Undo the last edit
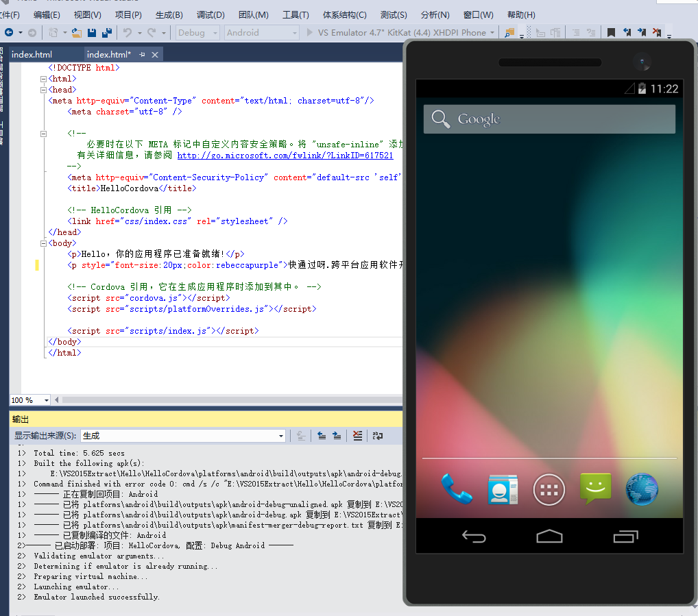Screen dimensions: 698x616 pyautogui.click(x=128, y=32)
